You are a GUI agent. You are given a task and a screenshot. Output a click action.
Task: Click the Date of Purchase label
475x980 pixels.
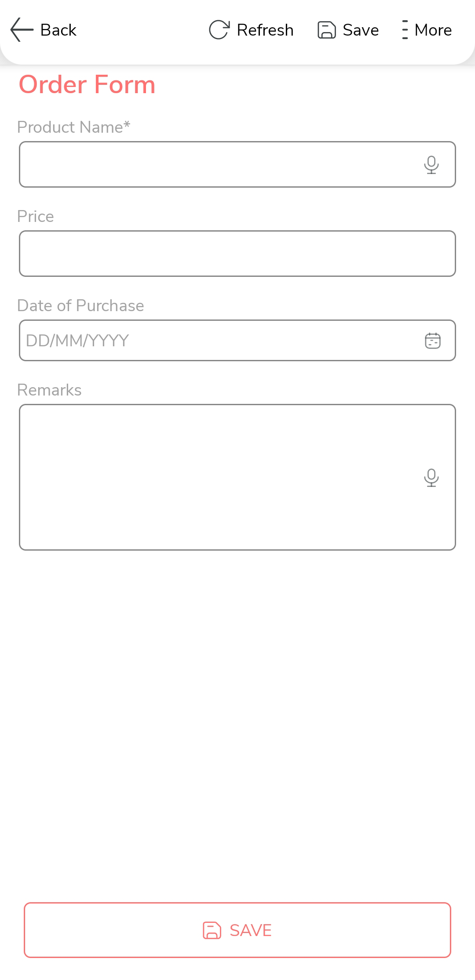coord(80,305)
